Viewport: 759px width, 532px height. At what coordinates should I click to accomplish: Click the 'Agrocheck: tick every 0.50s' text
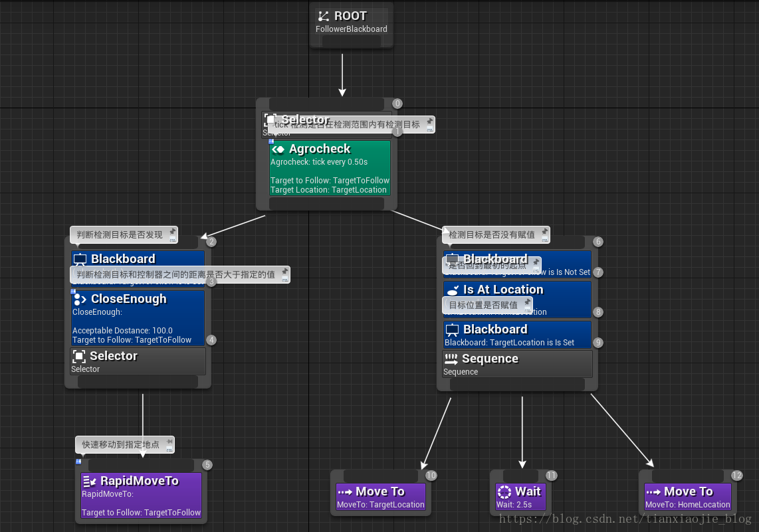[319, 162]
